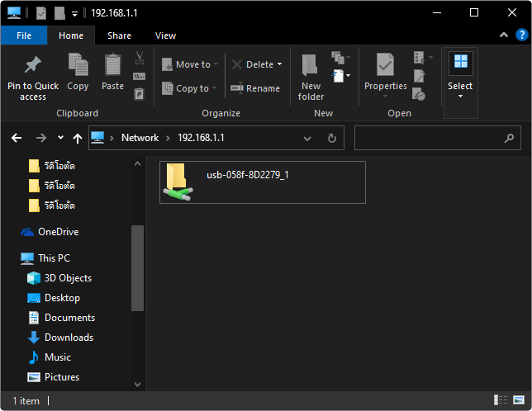
Task: Click the blue Help question mark icon
Action: pos(520,35)
